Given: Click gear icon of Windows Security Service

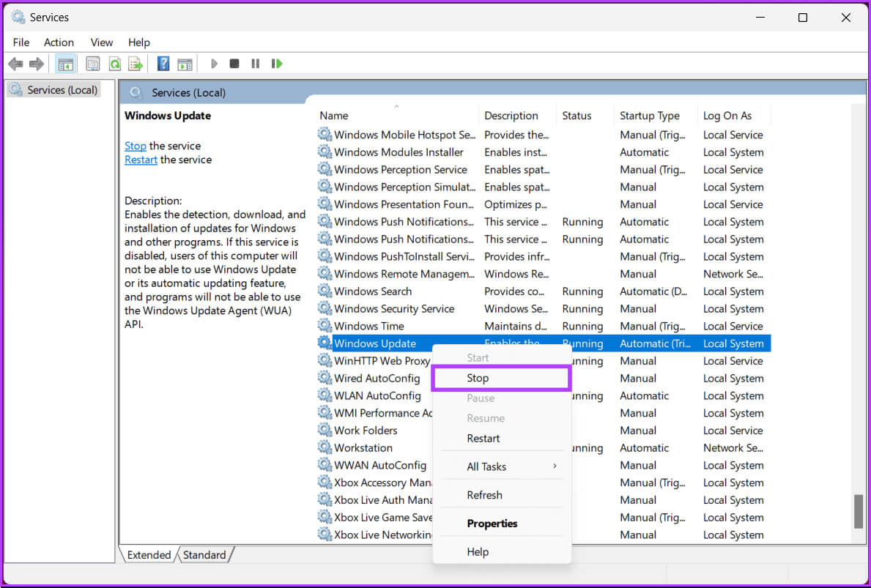Looking at the screenshot, I should pos(325,308).
